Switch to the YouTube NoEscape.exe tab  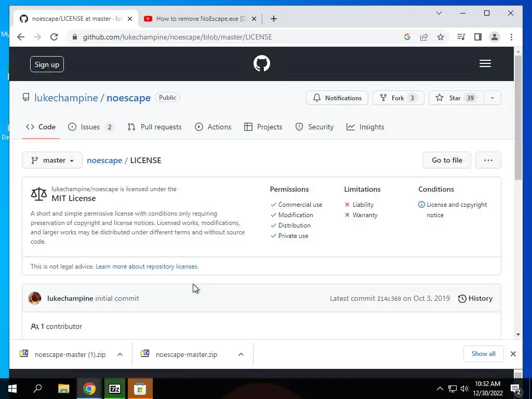[200, 19]
